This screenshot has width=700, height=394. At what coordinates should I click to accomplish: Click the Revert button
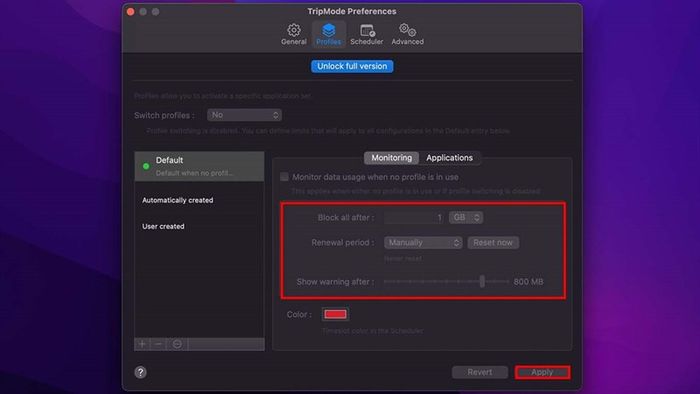click(479, 372)
